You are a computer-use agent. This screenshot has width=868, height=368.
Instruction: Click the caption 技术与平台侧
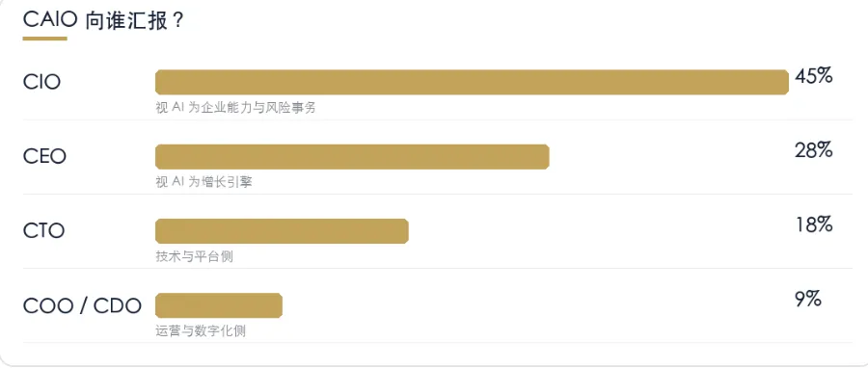[x=194, y=256]
